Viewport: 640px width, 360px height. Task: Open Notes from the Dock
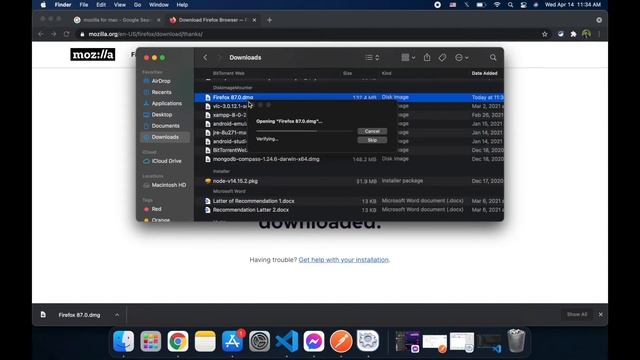tap(205, 341)
